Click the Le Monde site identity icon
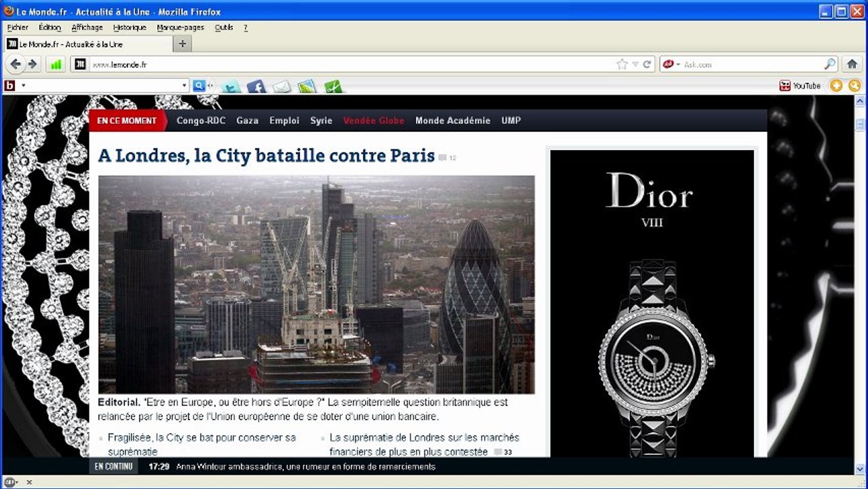Viewport: 868px width, 489px height. point(80,65)
